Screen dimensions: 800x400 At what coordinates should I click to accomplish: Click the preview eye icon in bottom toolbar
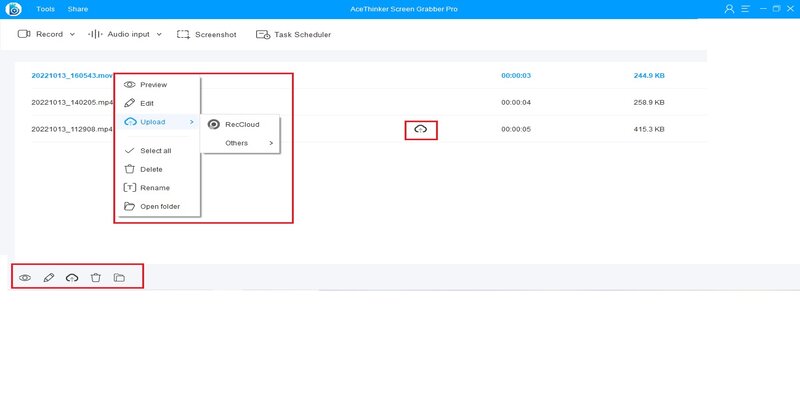point(25,277)
